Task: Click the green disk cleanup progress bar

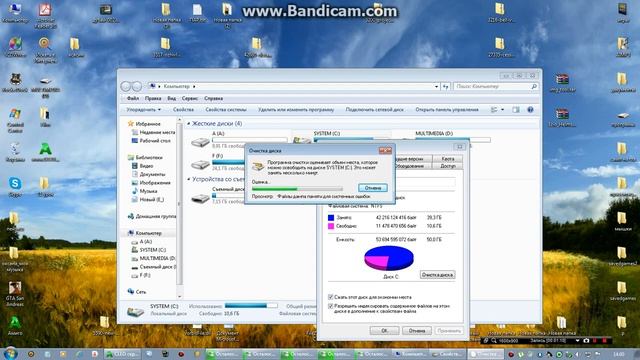Action: pyautogui.click(x=297, y=189)
